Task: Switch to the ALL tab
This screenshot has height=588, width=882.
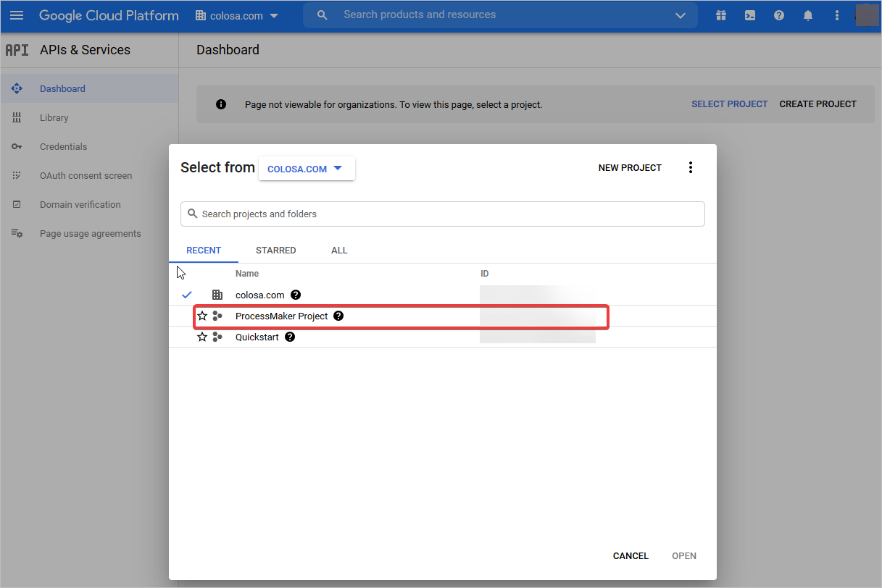Action: 339,251
